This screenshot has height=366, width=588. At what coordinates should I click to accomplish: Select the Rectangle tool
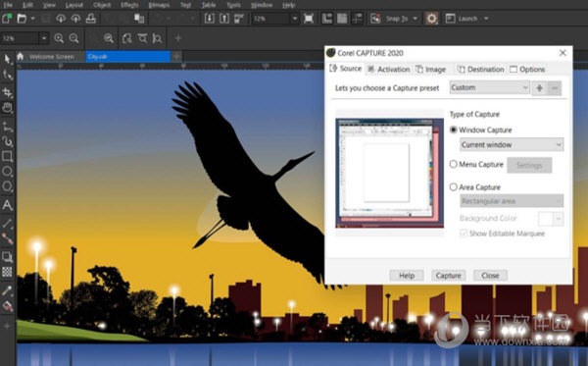7,156
